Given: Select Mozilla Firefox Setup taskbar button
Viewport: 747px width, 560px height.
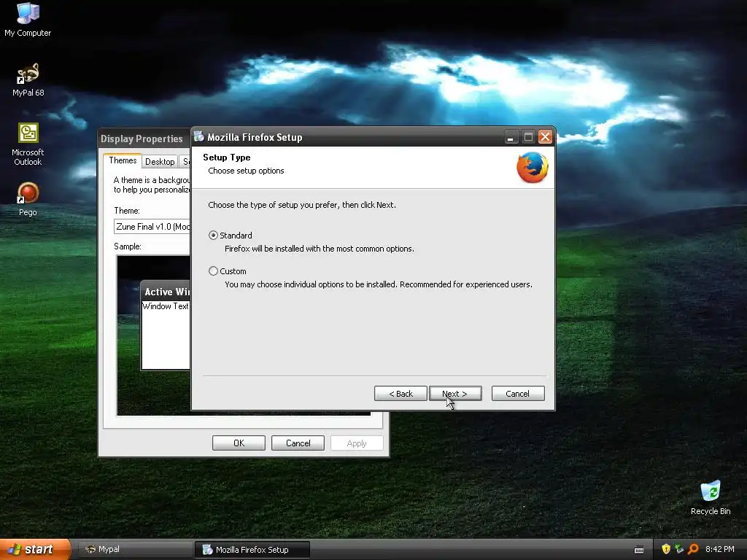Looking at the screenshot, I should pos(252,550).
